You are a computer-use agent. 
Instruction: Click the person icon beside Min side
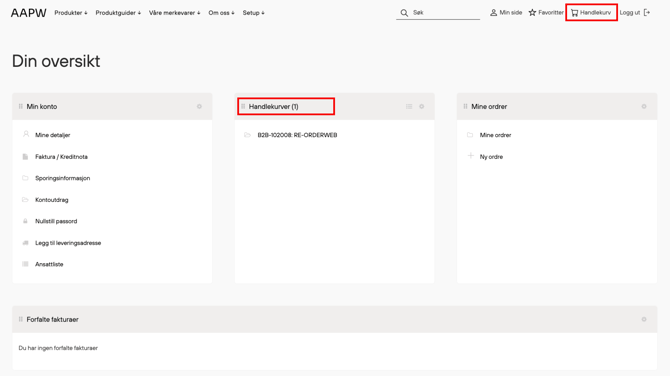point(494,13)
